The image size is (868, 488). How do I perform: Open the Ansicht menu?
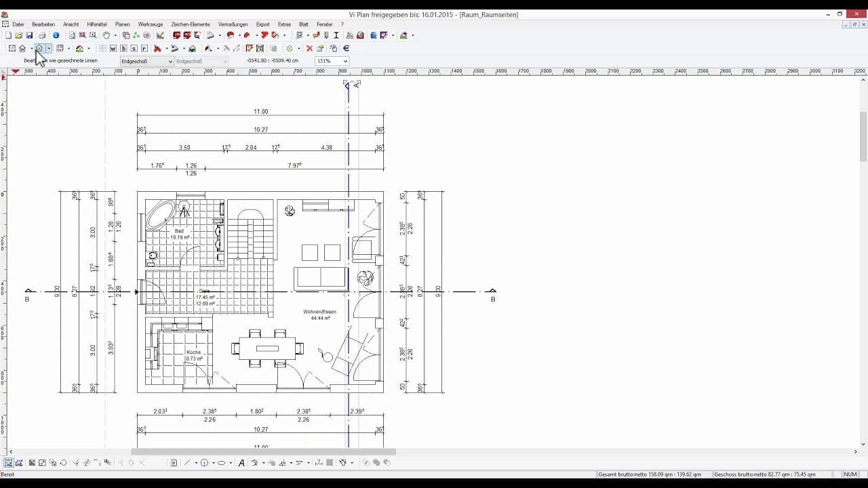71,24
